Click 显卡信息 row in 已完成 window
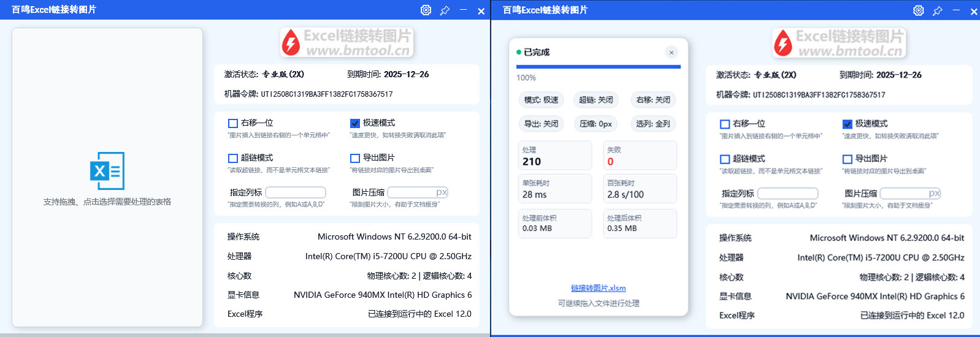The width and height of the screenshot is (980, 337). [x=841, y=296]
